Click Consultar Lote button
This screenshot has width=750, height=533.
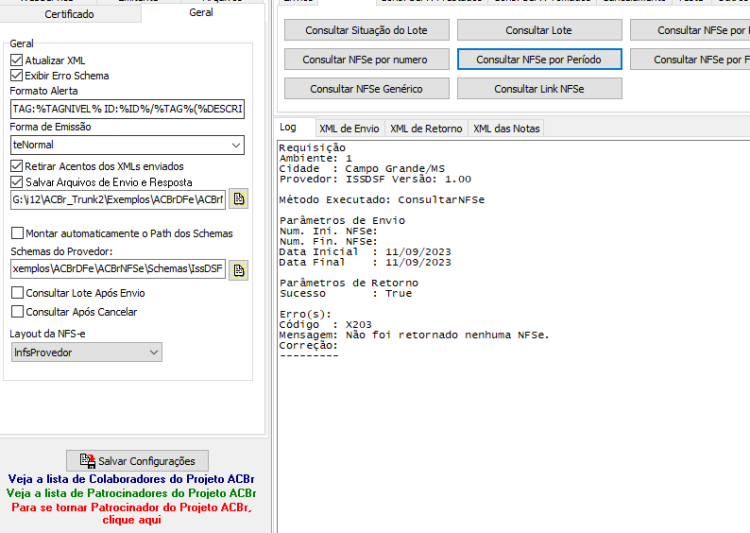coord(539,30)
